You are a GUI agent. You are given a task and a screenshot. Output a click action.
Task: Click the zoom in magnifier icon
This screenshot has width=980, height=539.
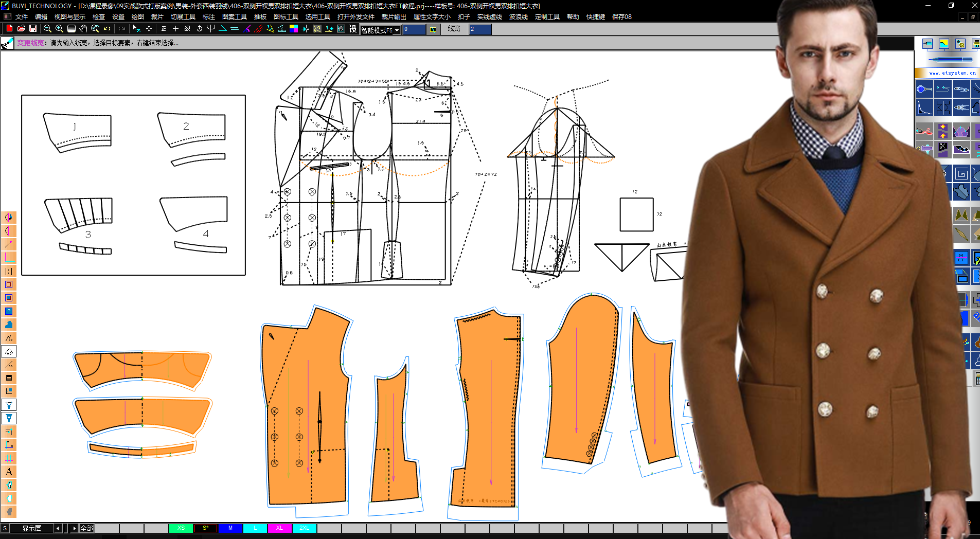pyautogui.click(x=59, y=29)
